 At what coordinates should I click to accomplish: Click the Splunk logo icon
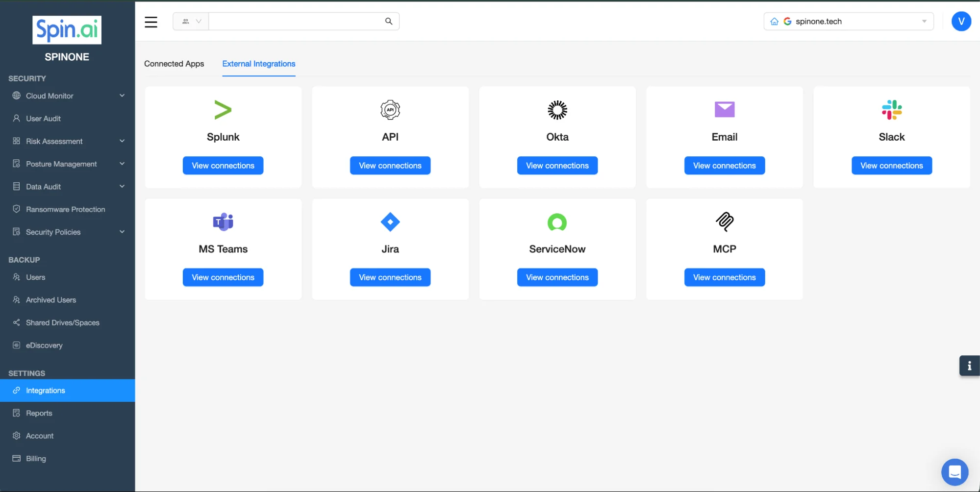[x=223, y=110]
